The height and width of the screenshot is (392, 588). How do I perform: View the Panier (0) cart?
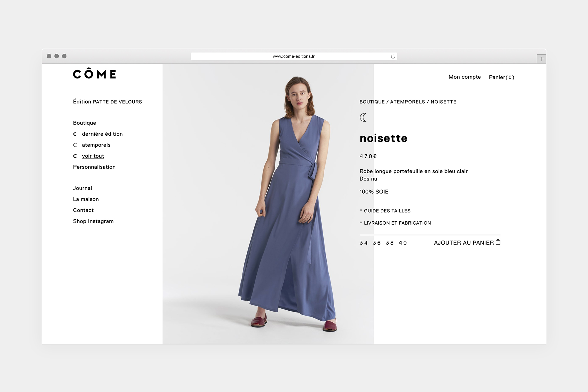point(501,77)
